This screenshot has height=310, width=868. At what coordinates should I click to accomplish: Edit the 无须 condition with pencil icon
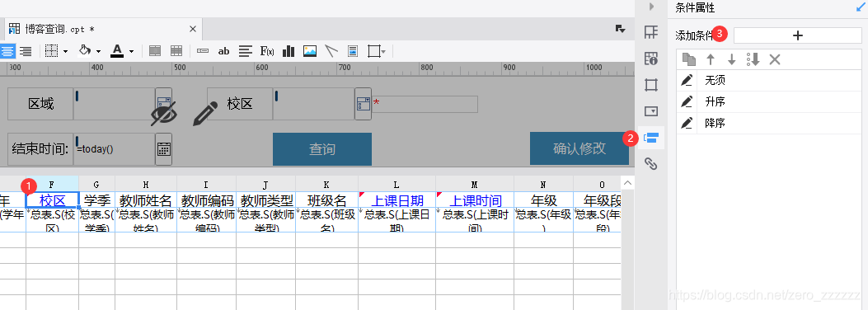click(687, 80)
